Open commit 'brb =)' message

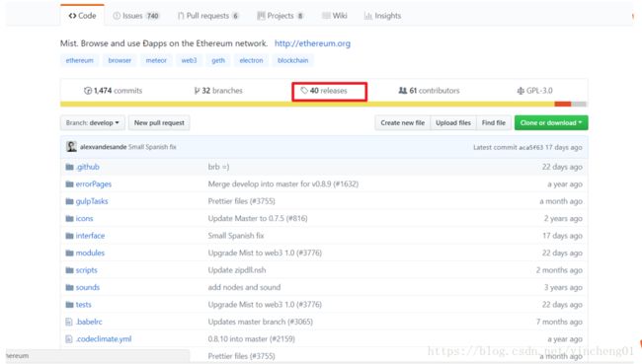(x=218, y=167)
